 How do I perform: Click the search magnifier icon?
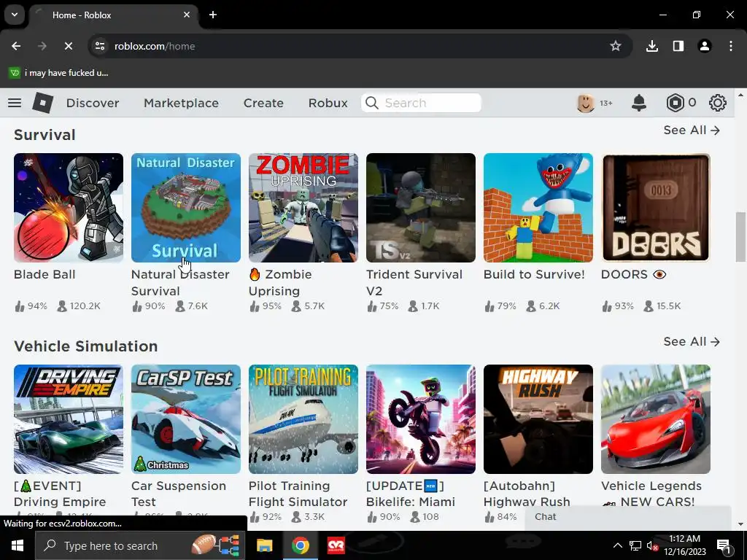tap(372, 103)
